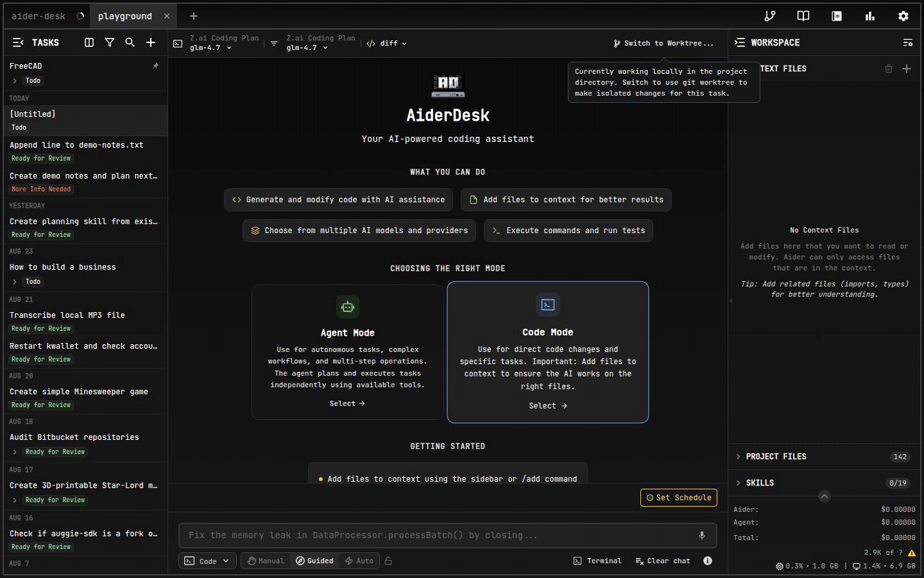Viewport: 924px width, 578px height.
Task: Close the playground project tab
Action: pos(167,16)
